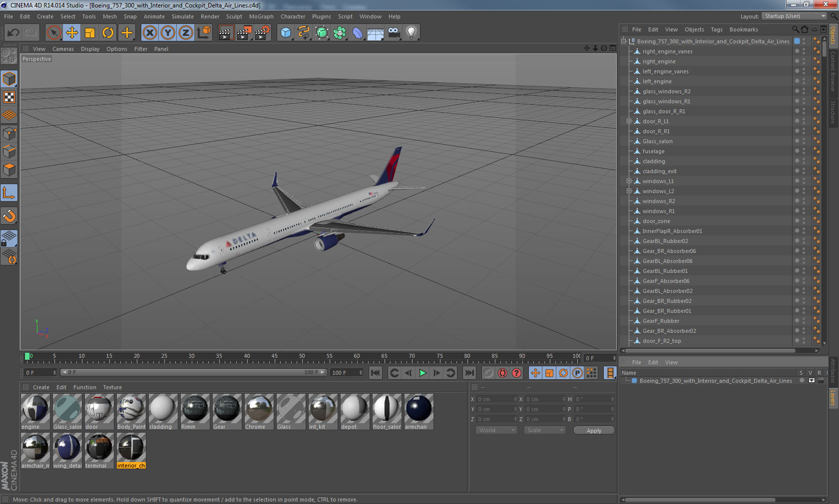The image size is (839, 504).
Task: Activate the Rotate tool
Action: (108, 33)
